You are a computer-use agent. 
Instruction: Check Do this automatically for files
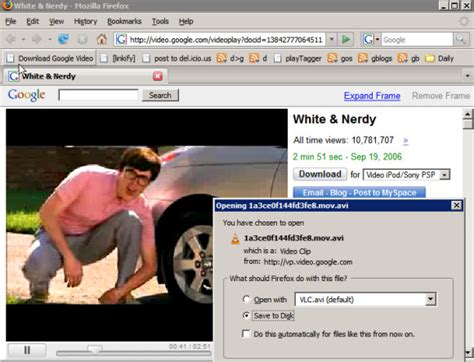pyautogui.click(x=246, y=334)
